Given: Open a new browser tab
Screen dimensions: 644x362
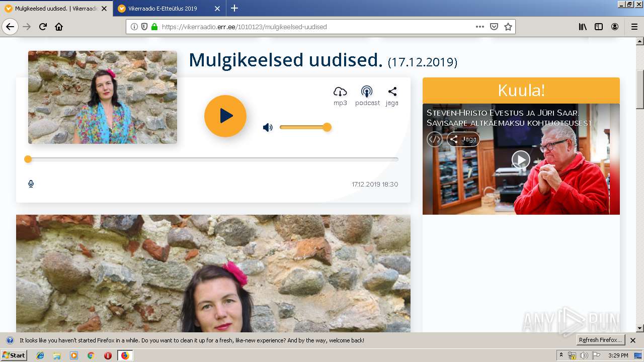Looking at the screenshot, I should (x=234, y=8).
